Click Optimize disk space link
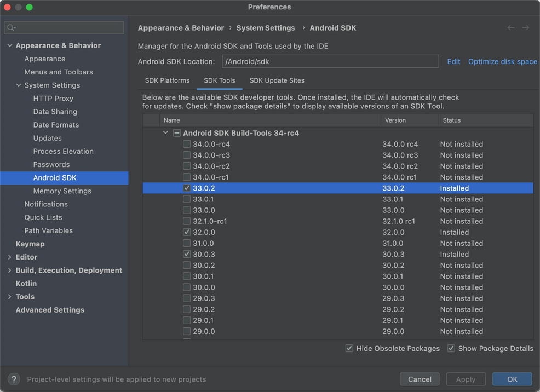Image resolution: width=540 pixels, height=392 pixels. pyautogui.click(x=502, y=62)
